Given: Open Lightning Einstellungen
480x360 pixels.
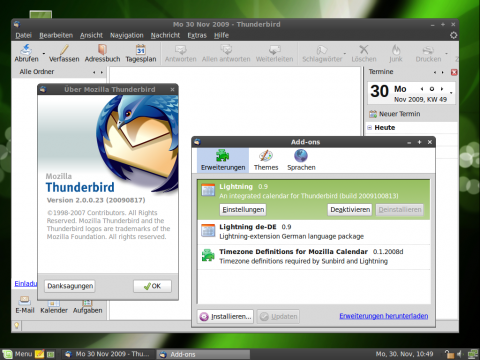Looking at the screenshot, I should 243,210.
